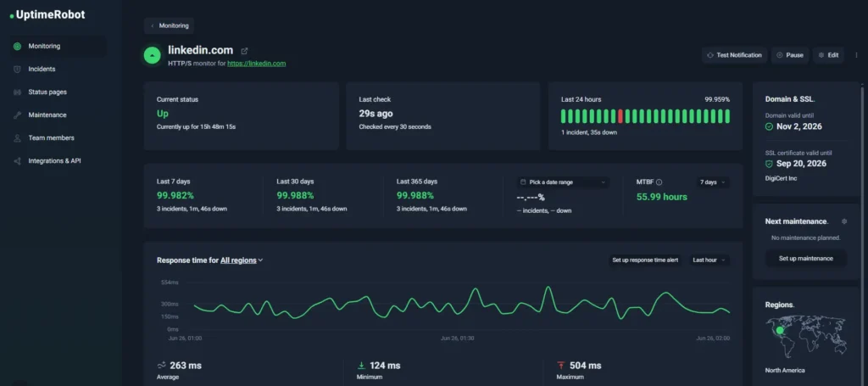This screenshot has width=868, height=386.
Task: Click the Sep 20, 2026 SSL date
Action: click(x=801, y=164)
